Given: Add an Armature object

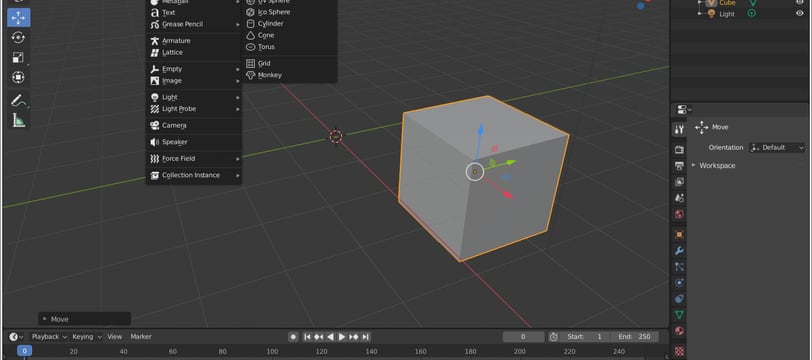Looking at the screenshot, I should [194, 41].
